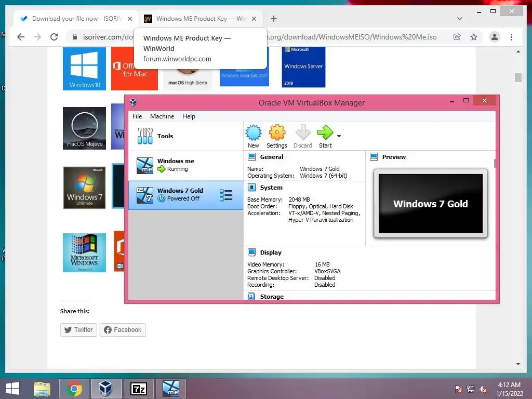Open the Chrome profile avatar
The width and height of the screenshot is (532, 399).
point(495,37)
